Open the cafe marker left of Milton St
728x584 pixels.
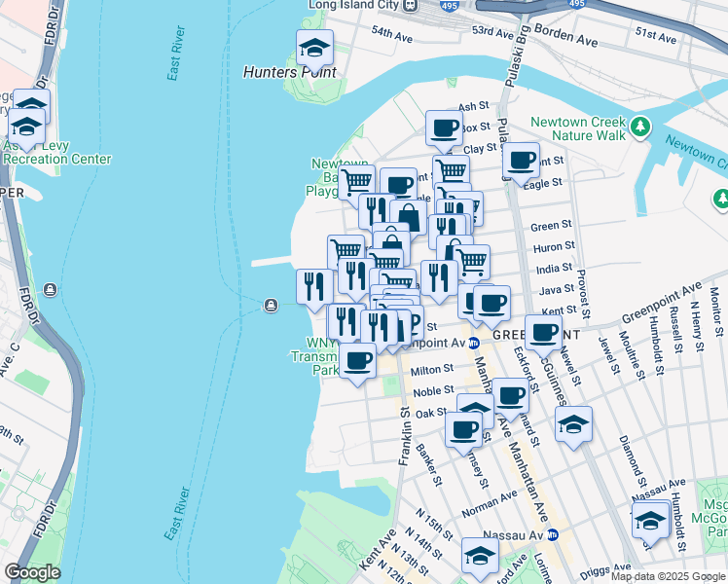(358, 359)
